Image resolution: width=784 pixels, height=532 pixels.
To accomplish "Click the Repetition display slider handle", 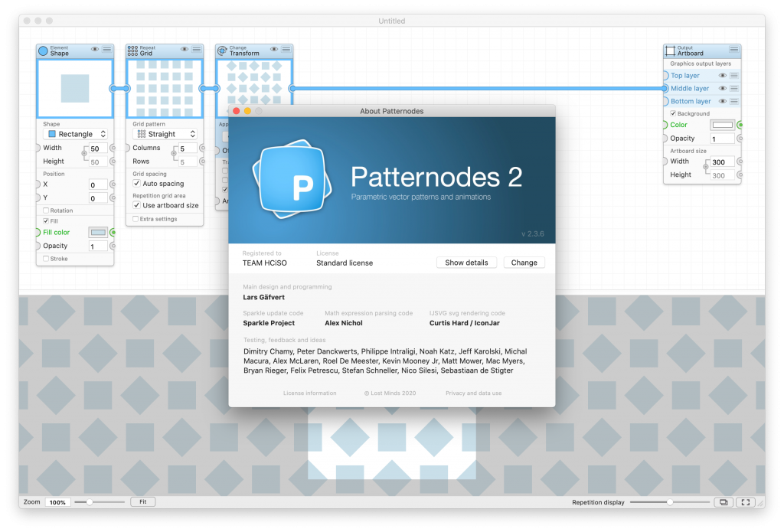I will (x=669, y=502).
